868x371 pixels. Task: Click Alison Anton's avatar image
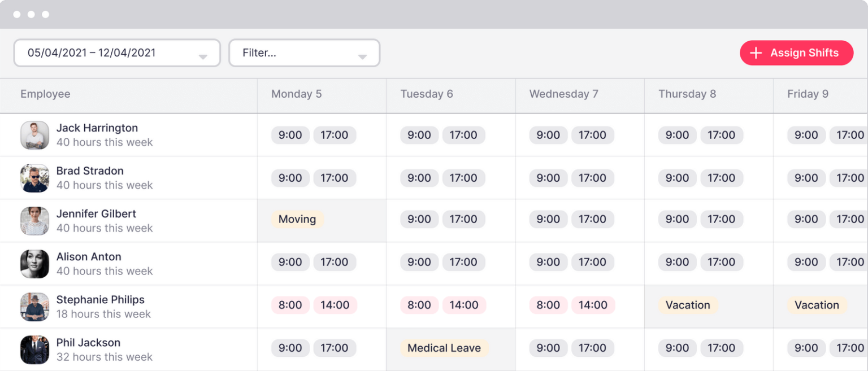[34, 263]
